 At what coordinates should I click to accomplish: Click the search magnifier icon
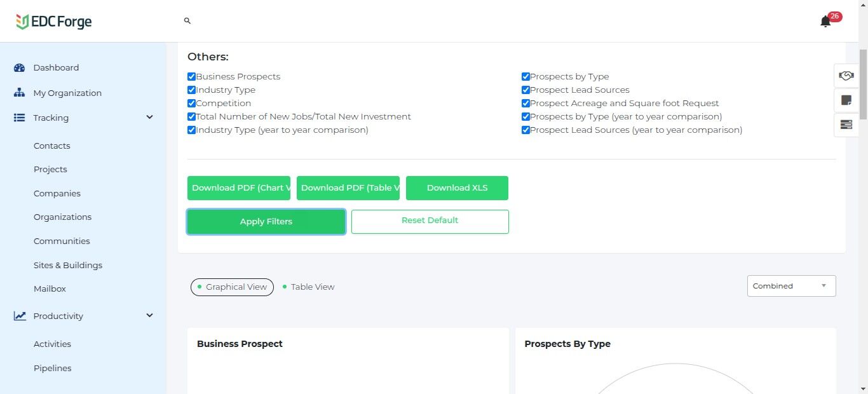click(187, 21)
